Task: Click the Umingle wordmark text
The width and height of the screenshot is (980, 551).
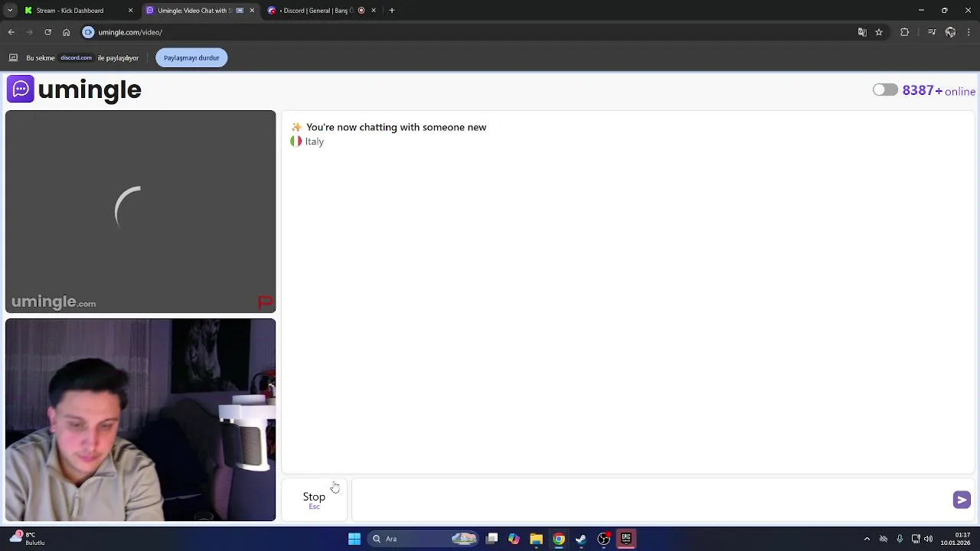Action: point(90,90)
